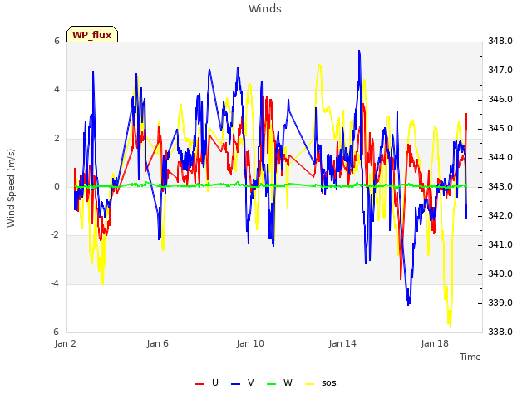The height and width of the screenshot is (399, 532).
Task: Click the 344.0 right axis label
Action: point(500,158)
